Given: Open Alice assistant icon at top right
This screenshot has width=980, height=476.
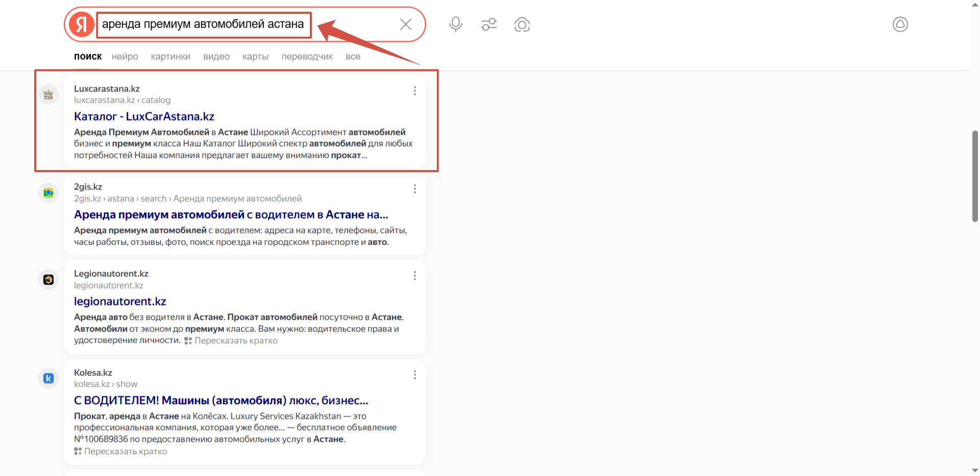Looking at the screenshot, I should coord(900,25).
